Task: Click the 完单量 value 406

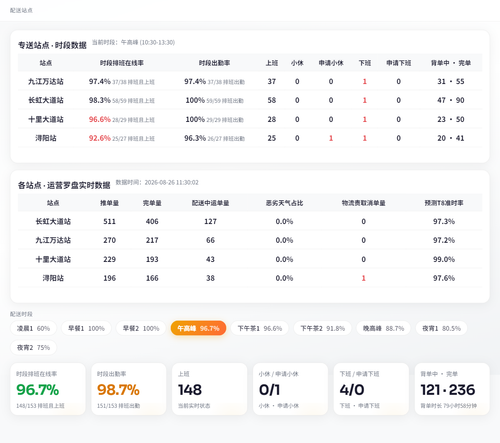Action: pyautogui.click(x=152, y=221)
